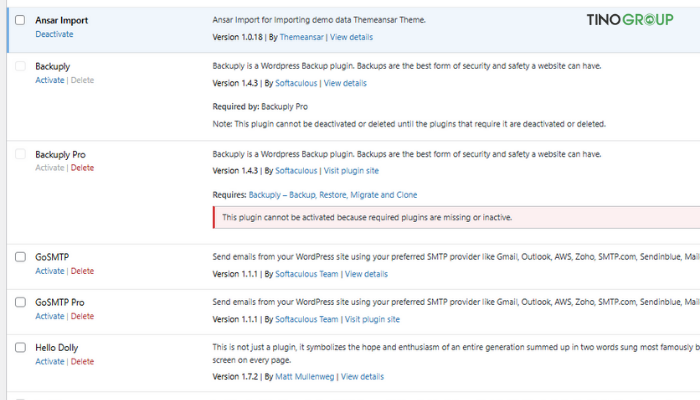
Task: View details for Ansar Import
Action: 351,37
